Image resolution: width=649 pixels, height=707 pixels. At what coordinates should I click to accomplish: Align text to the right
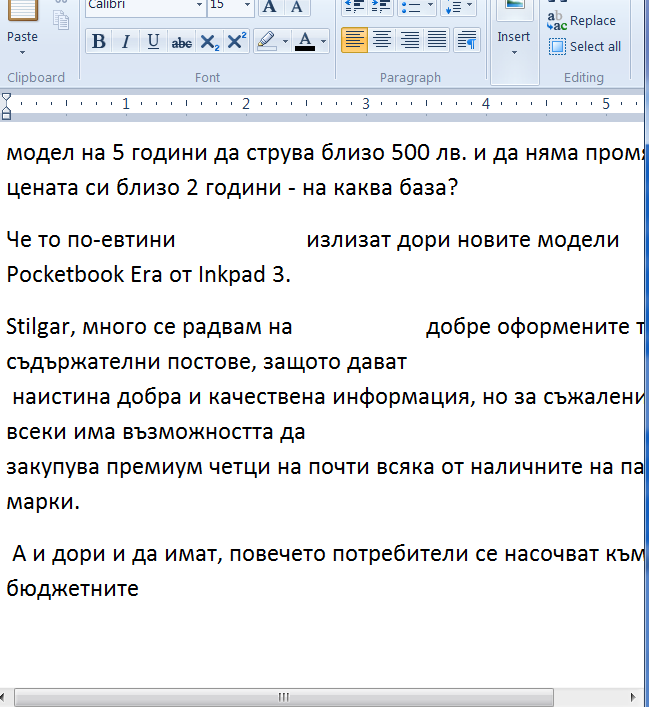point(410,41)
